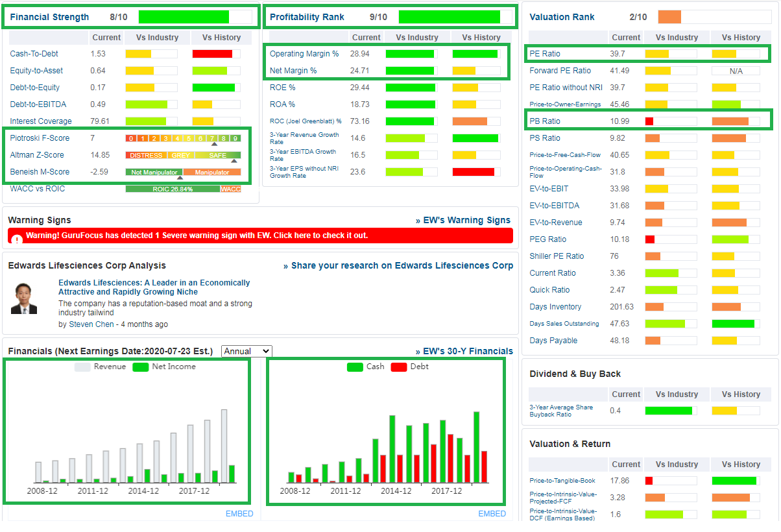Open the Debt-to-EBITDA metric link

tap(38, 104)
